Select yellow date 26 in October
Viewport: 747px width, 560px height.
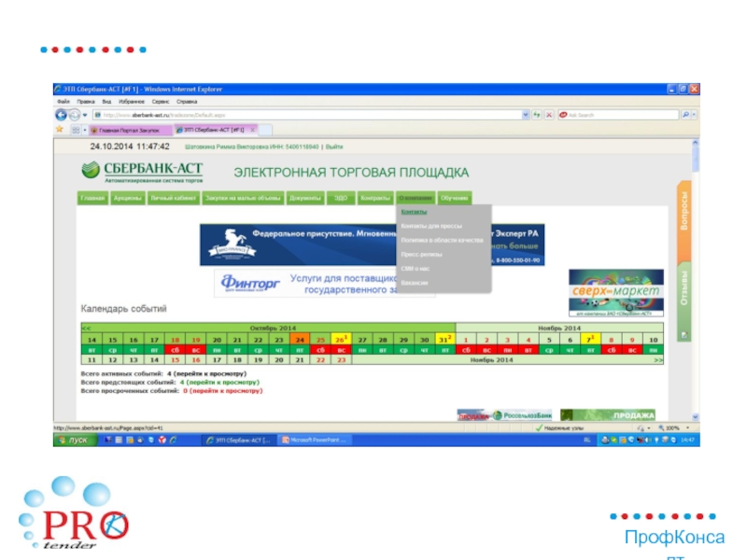coord(341,340)
